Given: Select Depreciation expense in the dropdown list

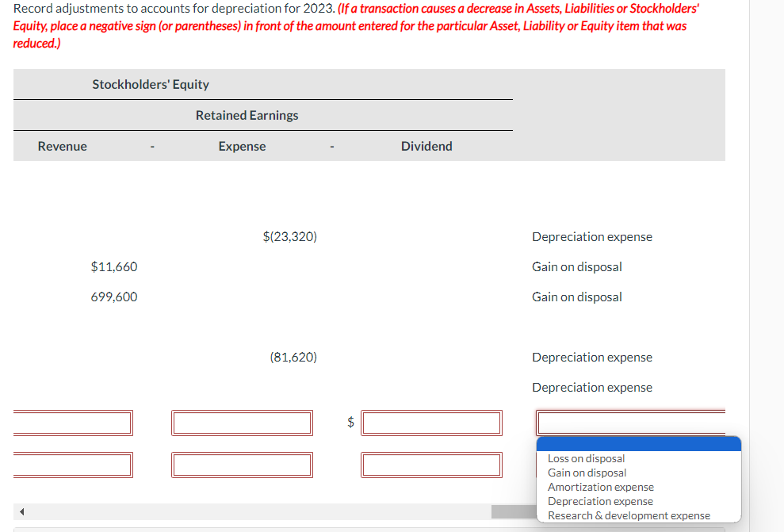Looking at the screenshot, I should click(x=599, y=500).
